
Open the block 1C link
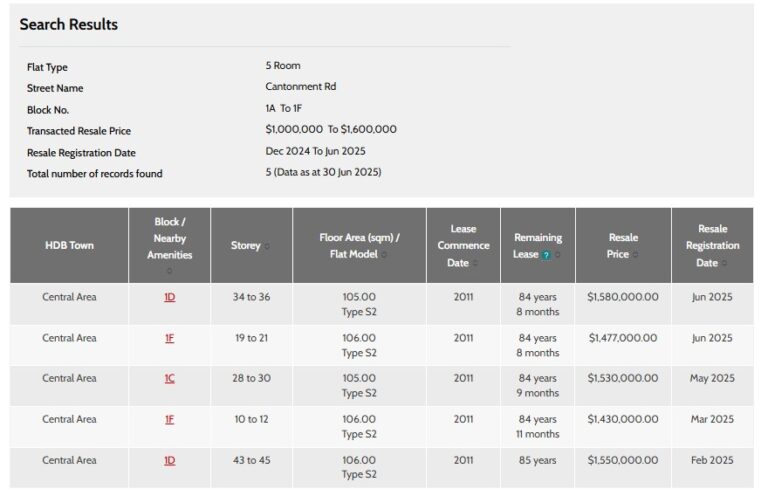pyautogui.click(x=169, y=379)
